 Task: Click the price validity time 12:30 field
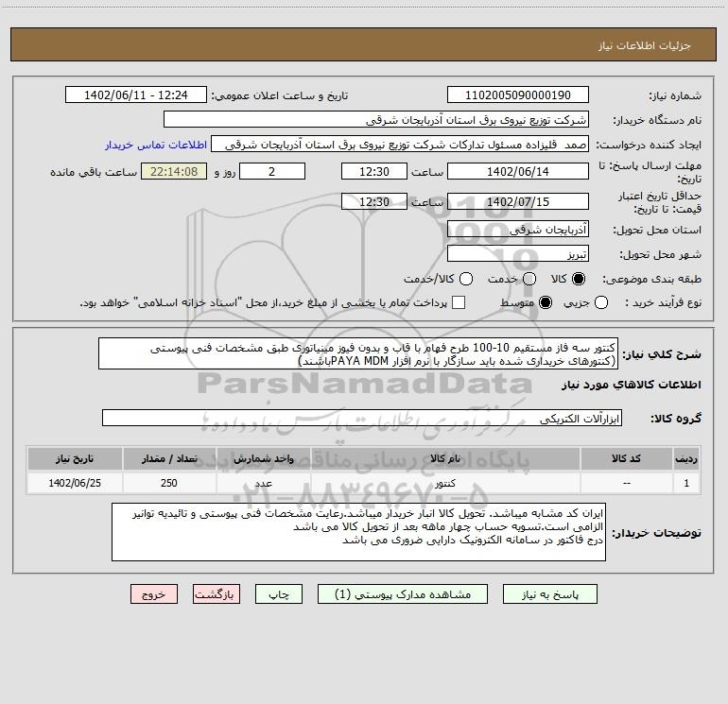pos(374,201)
